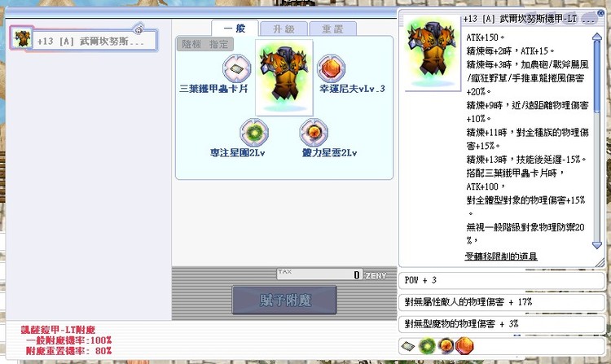
Task: Click the item description scrollbar thumb
Action: pyautogui.click(x=596, y=77)
